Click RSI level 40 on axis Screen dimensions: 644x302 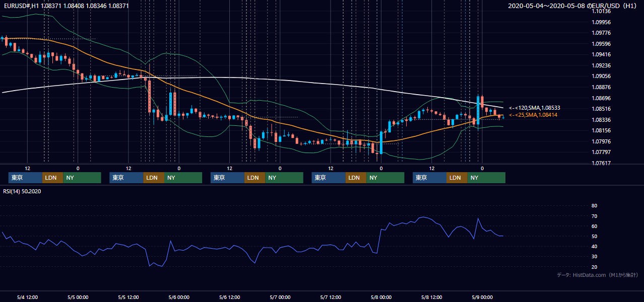coord(594,247)
